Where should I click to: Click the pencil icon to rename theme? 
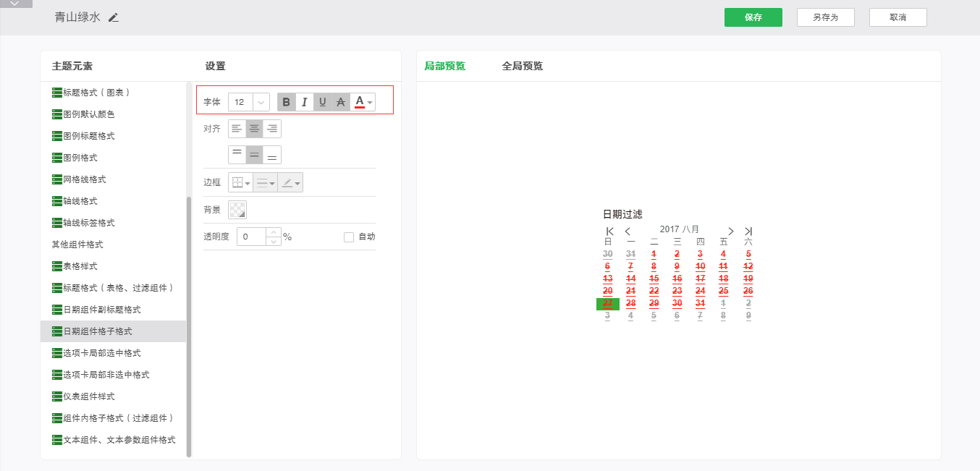point(114,17)
